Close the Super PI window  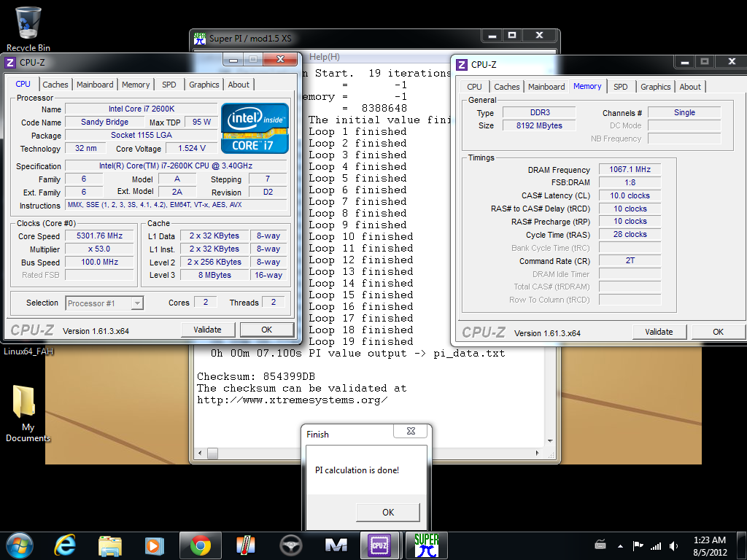pyautogui.click(x=539, y=35)
